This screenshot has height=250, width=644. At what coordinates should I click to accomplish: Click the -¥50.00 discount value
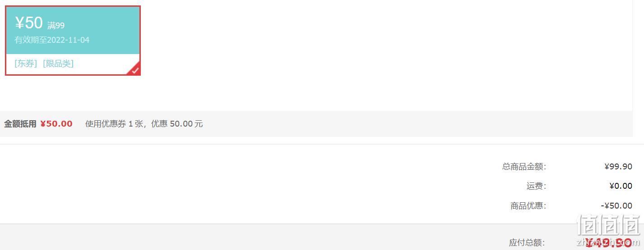pyautogui.click(x=616, y=206)
